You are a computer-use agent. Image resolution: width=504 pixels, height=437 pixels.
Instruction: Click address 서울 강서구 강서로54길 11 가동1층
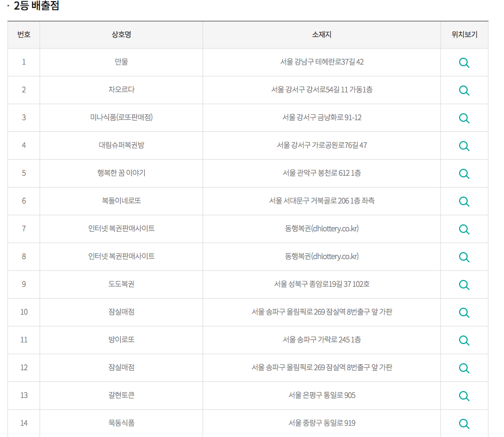322,89
